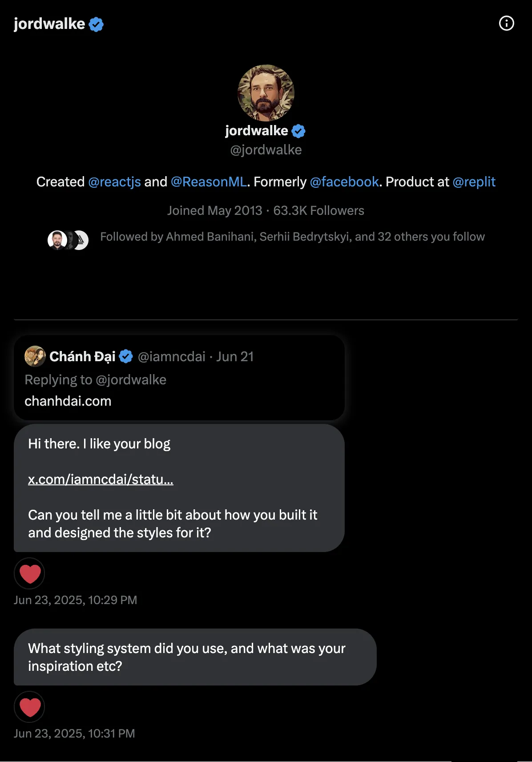Open the @ReasonML mention link
The height and width of the screenshot is (762, 532).
tap(209, 182)
